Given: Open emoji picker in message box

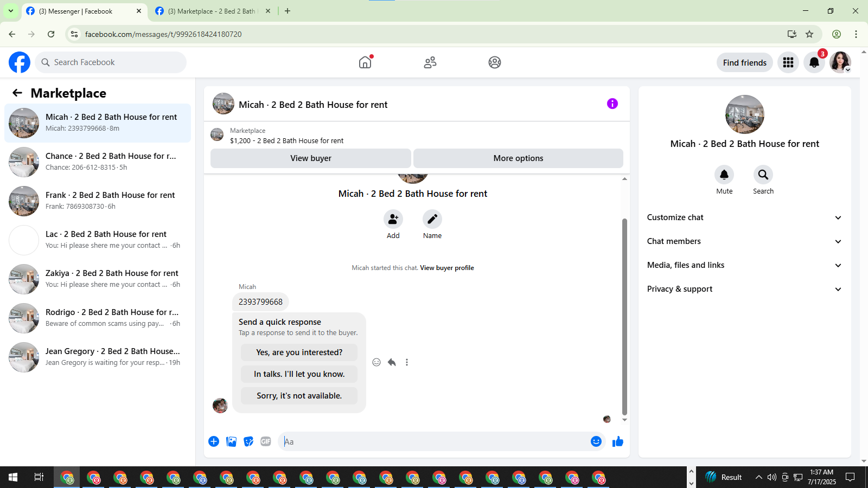Looking at the screenshot, I should (596, 441).
